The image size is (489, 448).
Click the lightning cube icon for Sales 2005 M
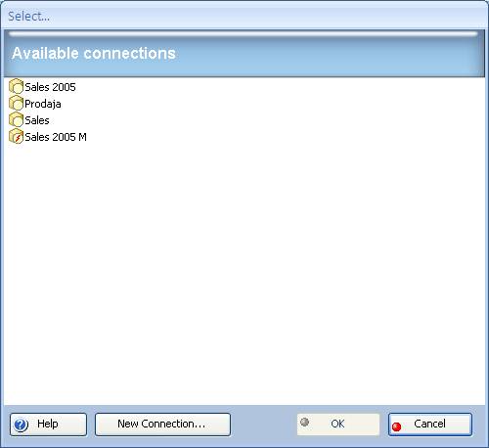coord(16,137)
